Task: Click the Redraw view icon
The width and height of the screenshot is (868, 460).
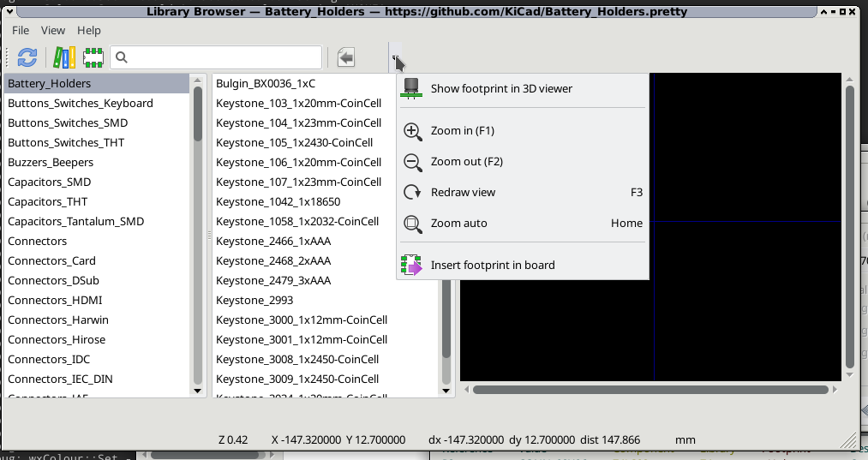Action: coord(413,193)
